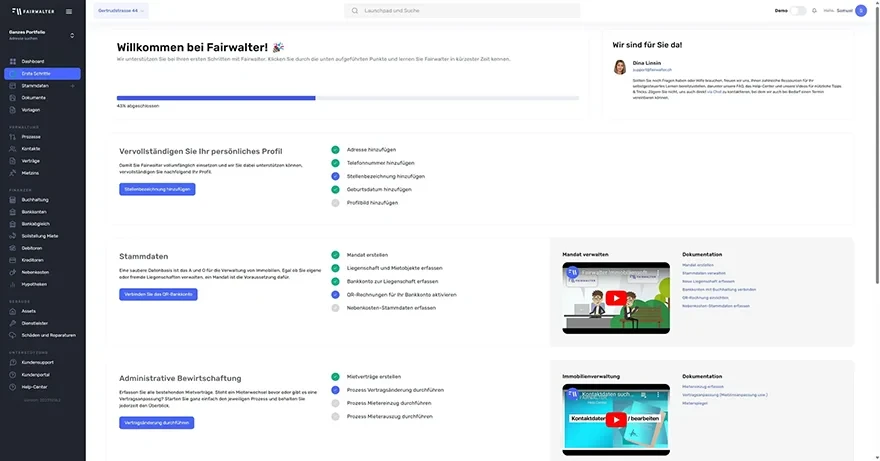
Task: Select Erste Schritte in the sidebar
Action: click(42, 74)
